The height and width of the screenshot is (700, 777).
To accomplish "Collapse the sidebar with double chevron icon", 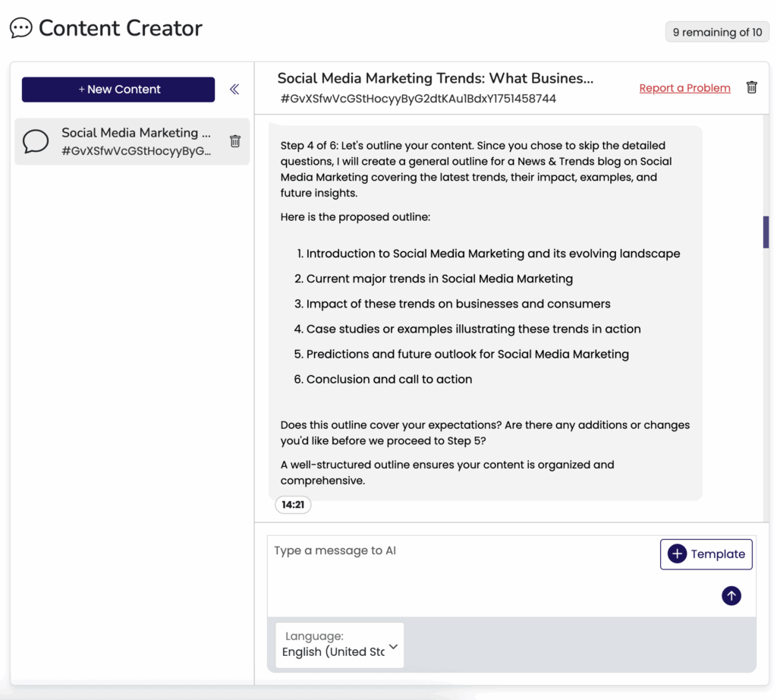I will (234, 90).
